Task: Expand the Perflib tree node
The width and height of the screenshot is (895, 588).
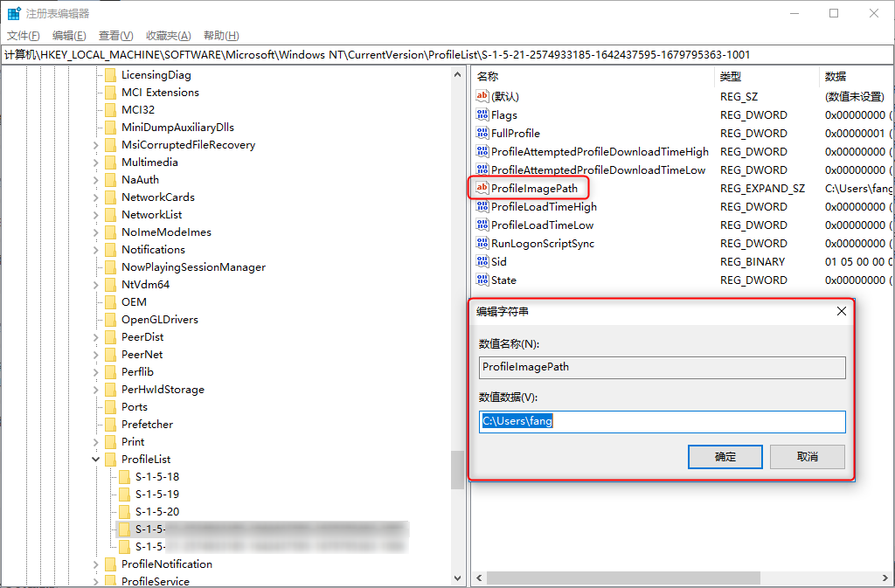Action: (x=95, y=372)
